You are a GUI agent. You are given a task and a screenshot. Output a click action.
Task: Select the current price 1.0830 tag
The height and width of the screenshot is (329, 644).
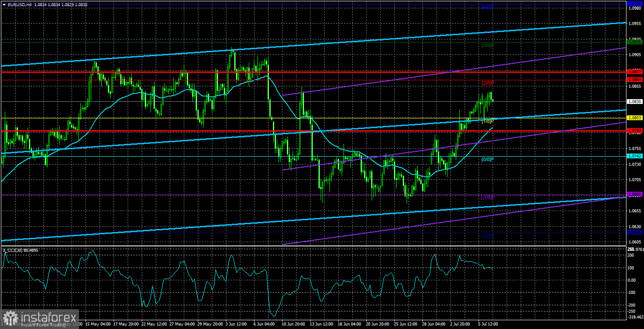[x=635, y=101]
